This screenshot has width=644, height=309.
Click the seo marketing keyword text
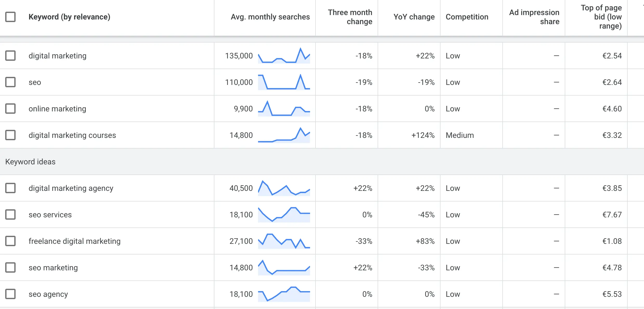click(x=53, y=267)
